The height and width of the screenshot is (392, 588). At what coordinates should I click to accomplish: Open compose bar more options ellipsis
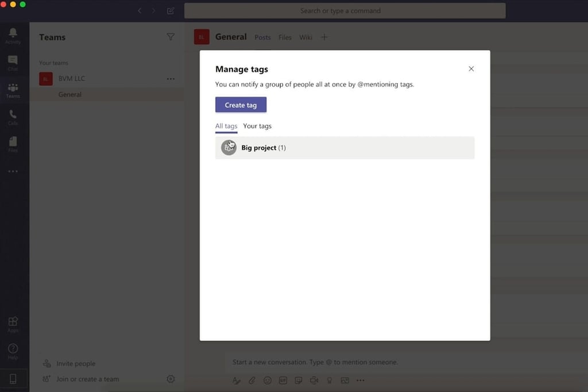[361, 381]
